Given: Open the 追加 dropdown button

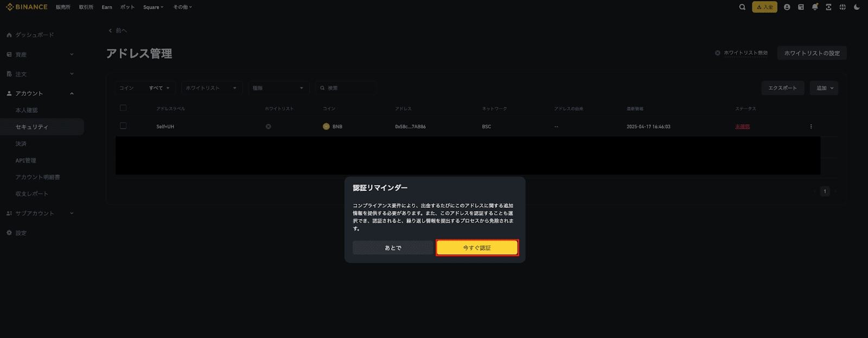Looking at the screenshot, I should tap(824, 88).
